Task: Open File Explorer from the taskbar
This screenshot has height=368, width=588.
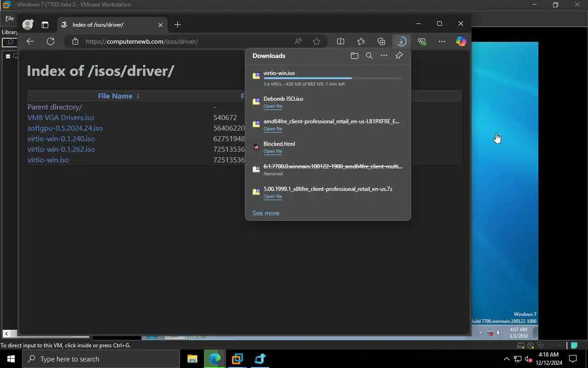Action: [192, 359]
